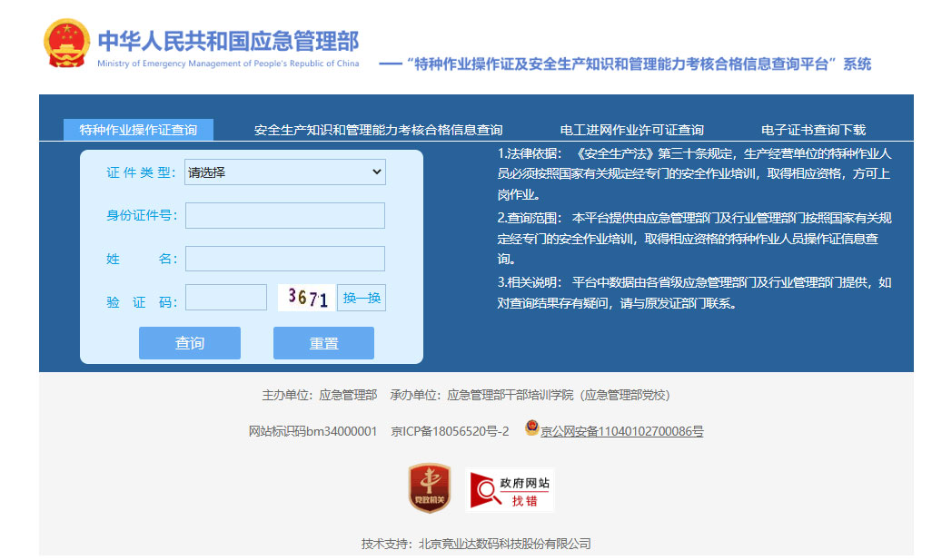Click the national emblem logo

pos(66,44)
